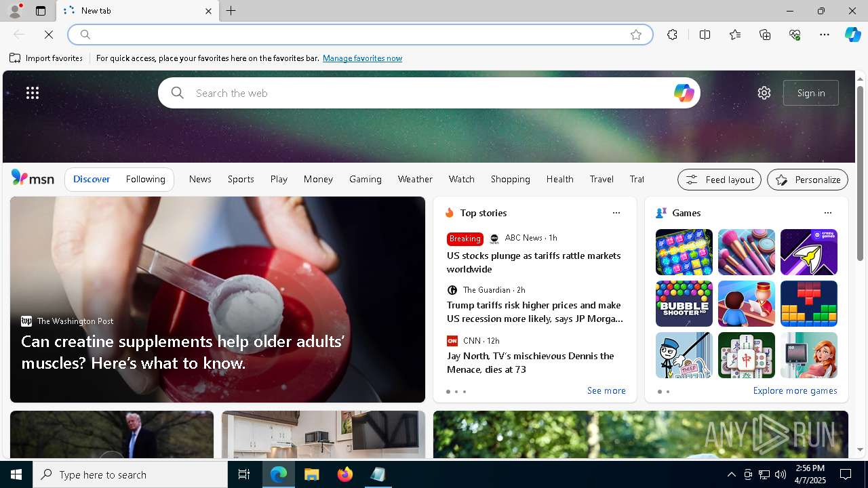Open the Feed layout options

[x=719, y=180]
